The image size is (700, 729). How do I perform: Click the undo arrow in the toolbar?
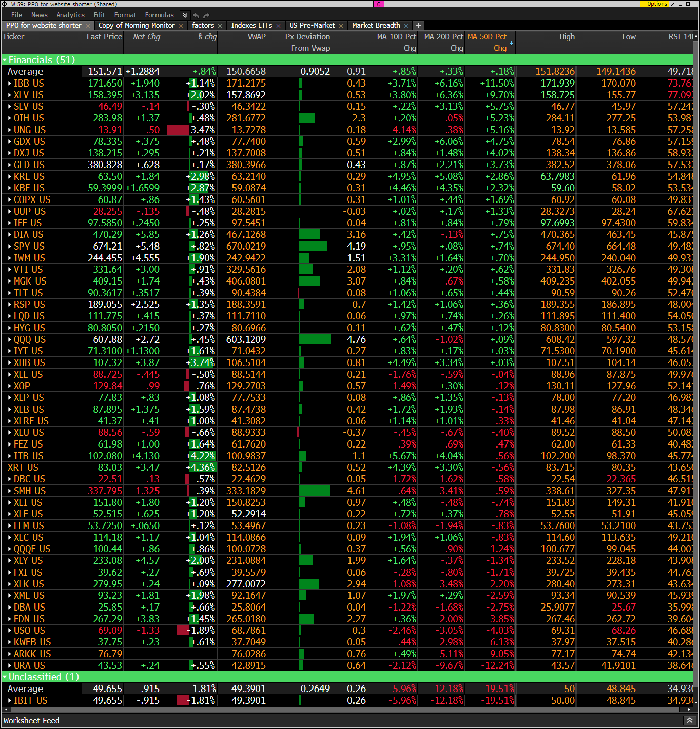pos(197,15)
